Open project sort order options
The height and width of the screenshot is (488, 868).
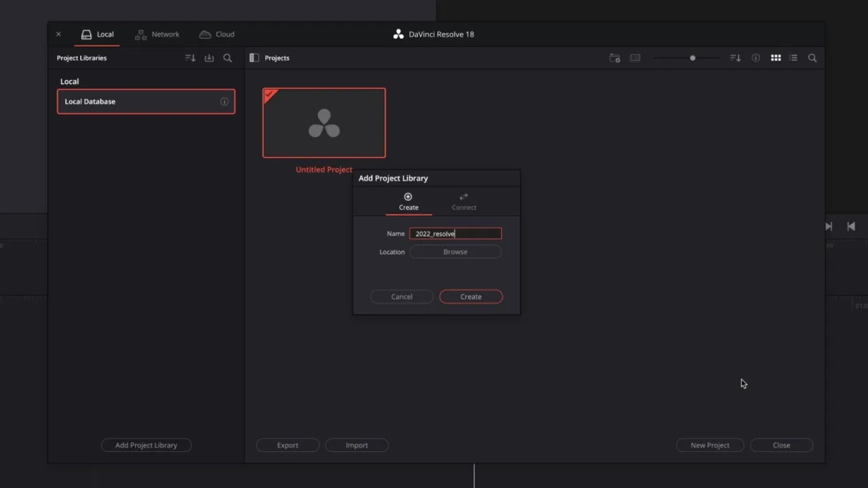pos(735,58)
